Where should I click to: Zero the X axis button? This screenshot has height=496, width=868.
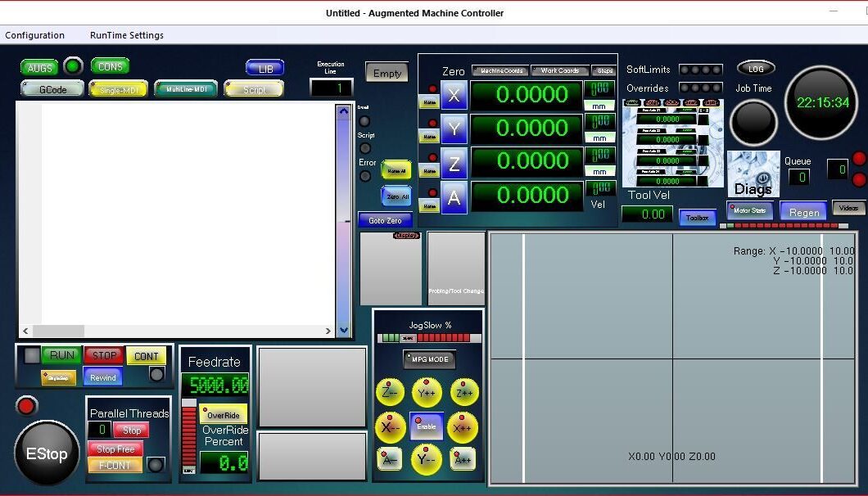click(x=454, y=95)
